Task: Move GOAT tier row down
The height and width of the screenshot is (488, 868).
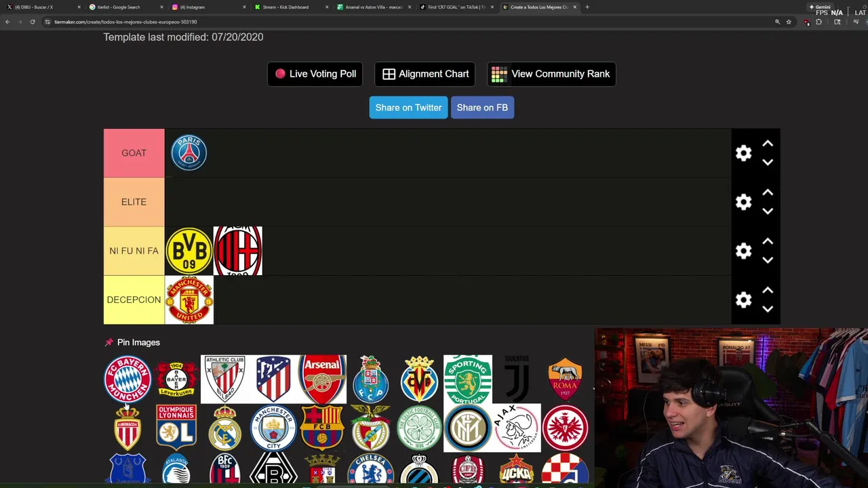Action: 768,162
